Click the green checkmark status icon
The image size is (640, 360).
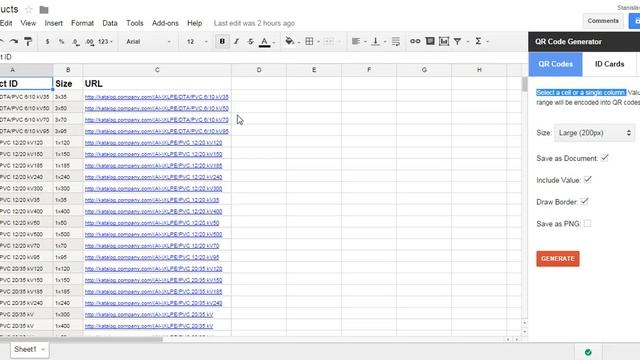(588, 352)
